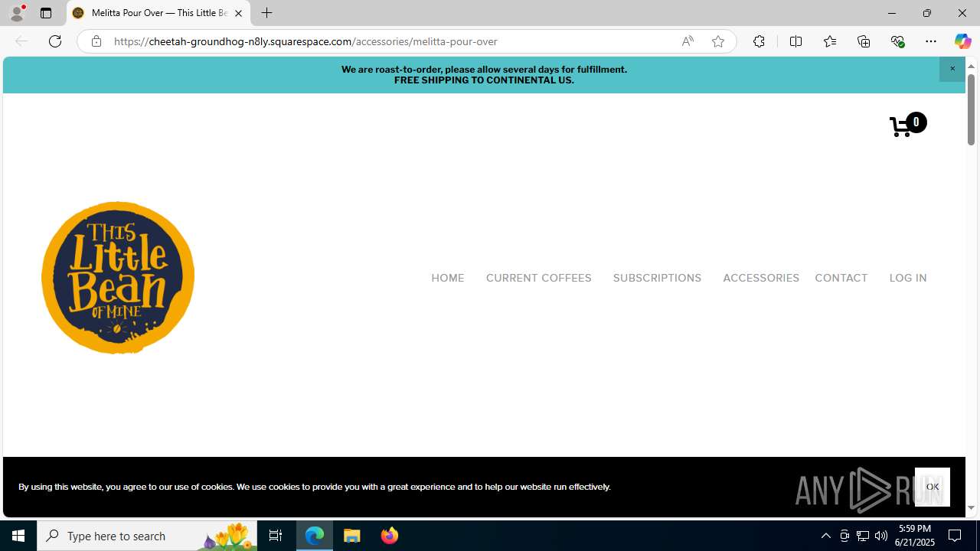Dismiss the announcement bar with the small X
980x551 pixels.
tap(952, 69)
